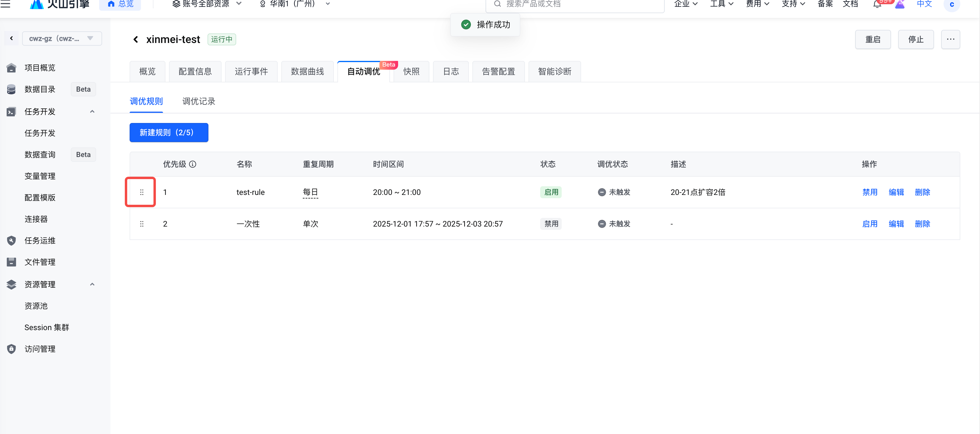
Task: Open the 智能诊断 tab
Action: [554, 71]
